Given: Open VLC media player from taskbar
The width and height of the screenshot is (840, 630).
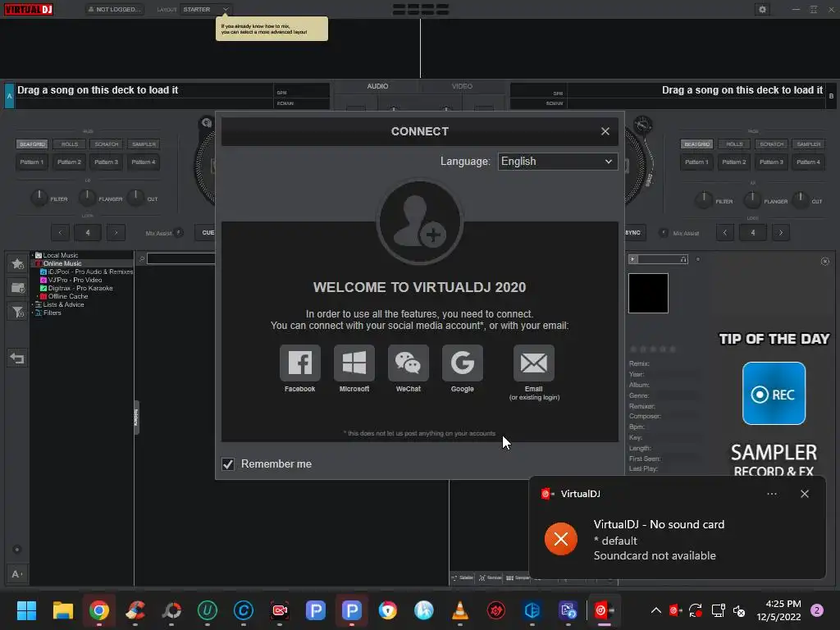Looking at the screenshot, I should pyautogui.click(x=460, y=610).
